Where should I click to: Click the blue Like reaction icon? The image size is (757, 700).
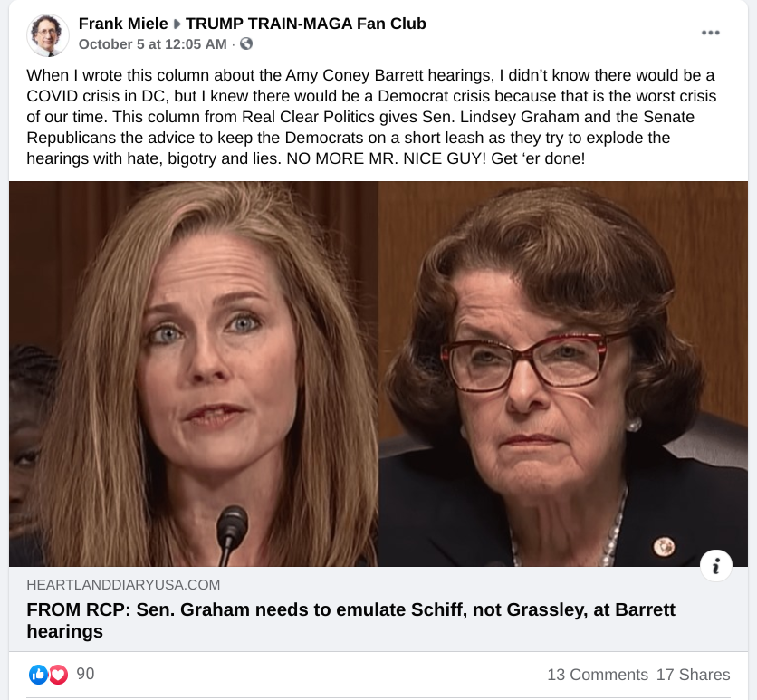(x=38, y=674)
